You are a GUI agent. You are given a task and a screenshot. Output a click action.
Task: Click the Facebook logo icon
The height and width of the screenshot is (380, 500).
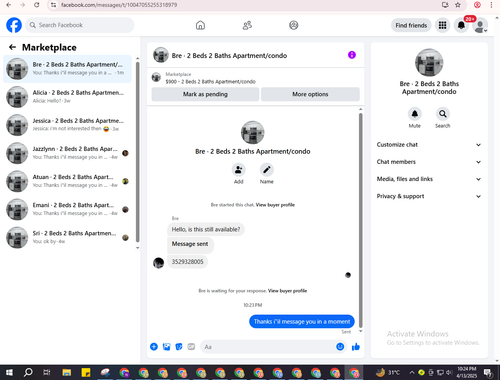14,25
